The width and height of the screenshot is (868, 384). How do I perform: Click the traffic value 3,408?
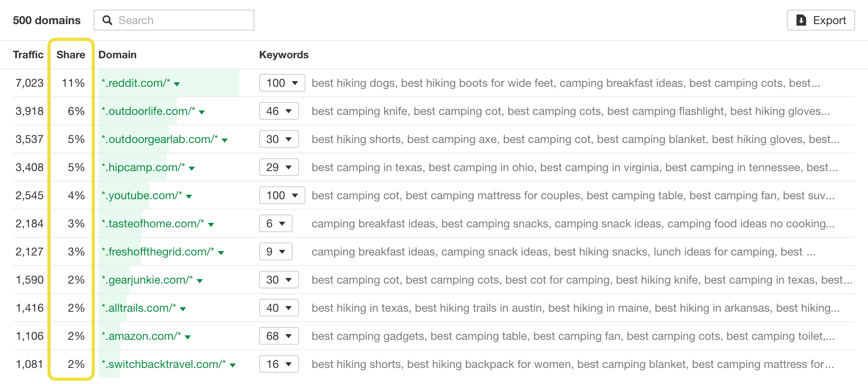click(x=29, y=167)
